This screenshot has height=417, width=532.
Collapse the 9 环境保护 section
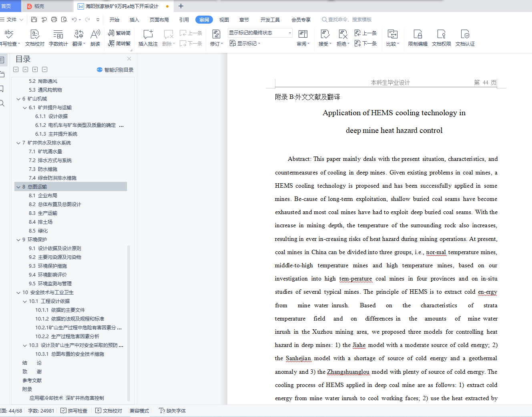(18, 240)
